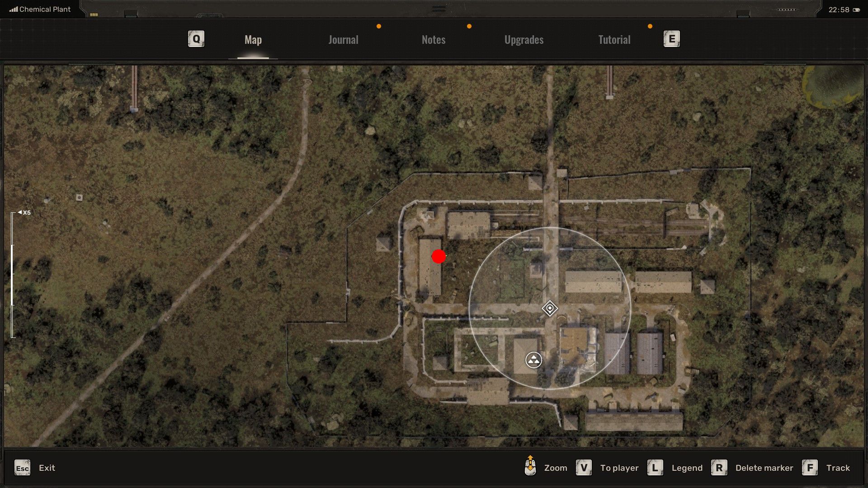Open the Journal tab
Screen dimensions: 868x488
(343, 40)
